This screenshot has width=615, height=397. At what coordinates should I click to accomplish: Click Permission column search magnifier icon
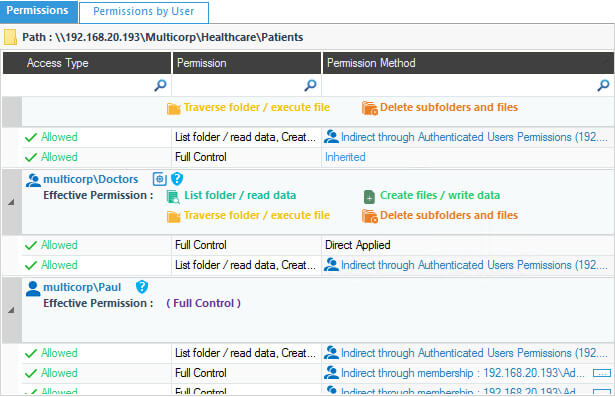pos(310,85)
